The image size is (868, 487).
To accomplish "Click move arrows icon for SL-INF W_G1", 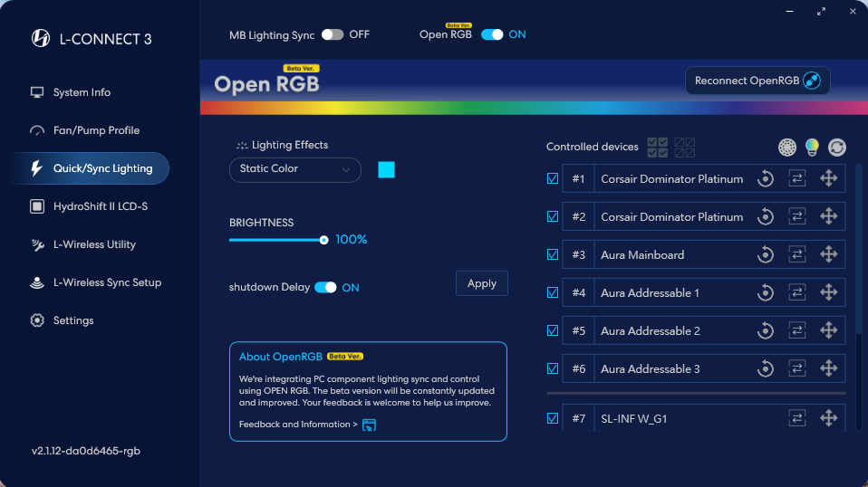I will (828, 418).
